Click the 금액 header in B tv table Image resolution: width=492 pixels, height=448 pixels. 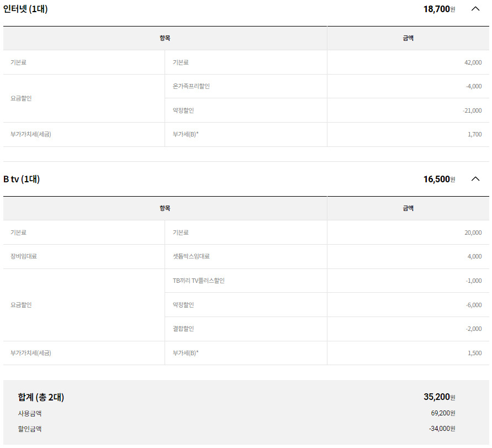tap(408, 208)
